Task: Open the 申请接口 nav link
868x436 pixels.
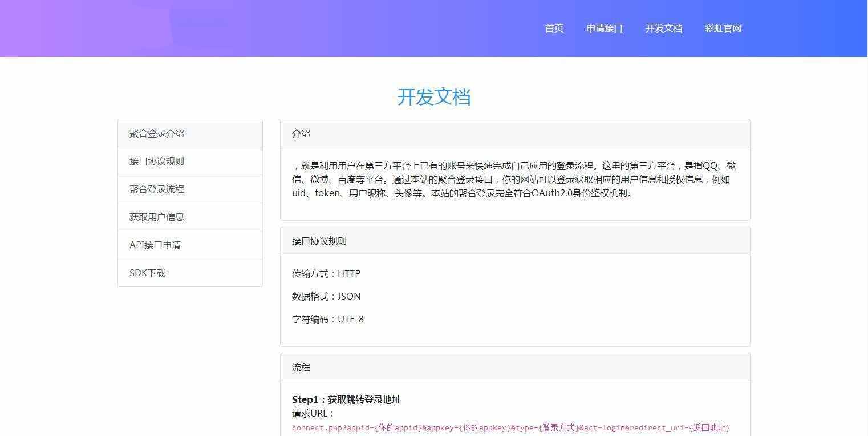Action: tap(605, 29)
